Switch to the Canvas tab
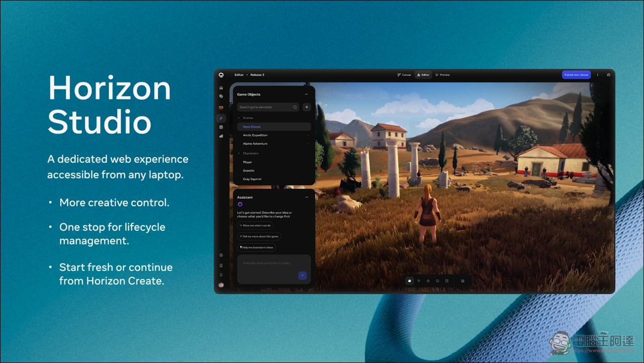Viewport: 644px width, 363px height. [x=404, y=75]
